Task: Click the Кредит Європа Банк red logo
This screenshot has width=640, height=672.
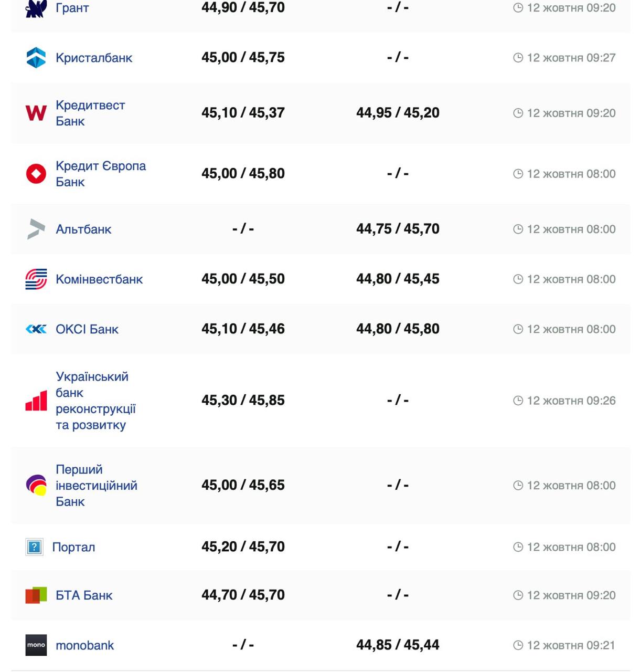Action: click(x=36, y=174)
